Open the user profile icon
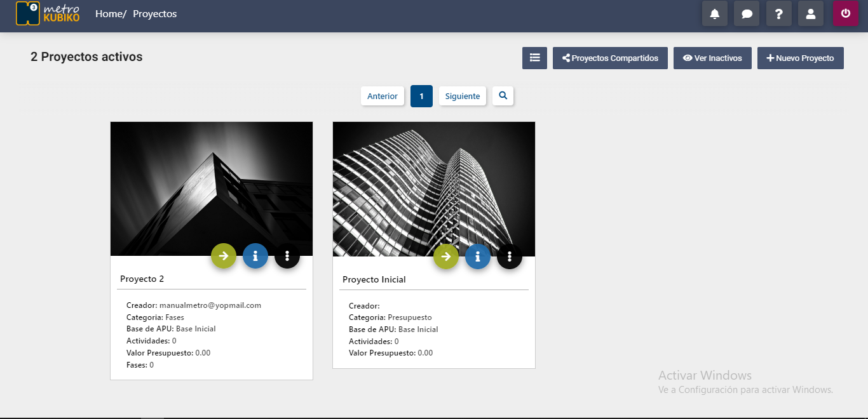Viewport: 868px width, 419px height. tap(811, 13)
